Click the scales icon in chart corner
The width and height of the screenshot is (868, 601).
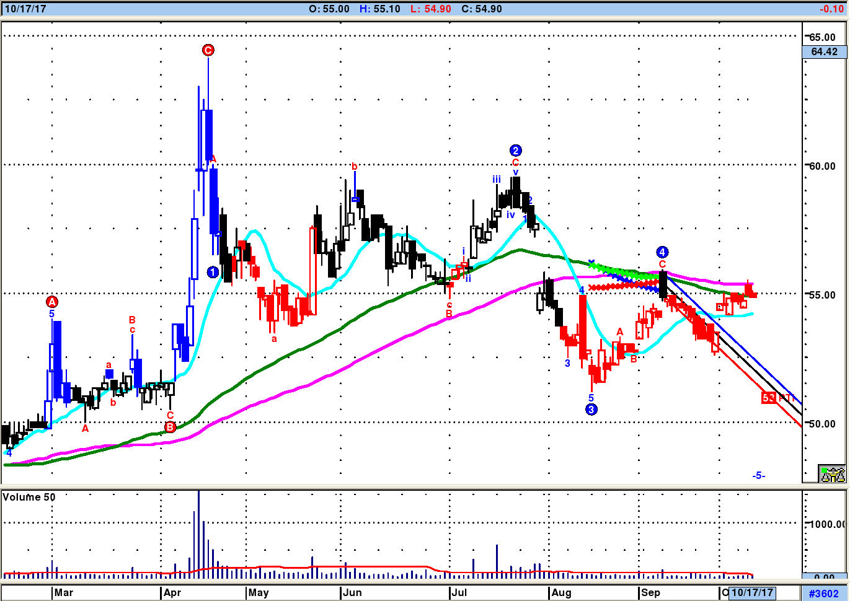832,474
